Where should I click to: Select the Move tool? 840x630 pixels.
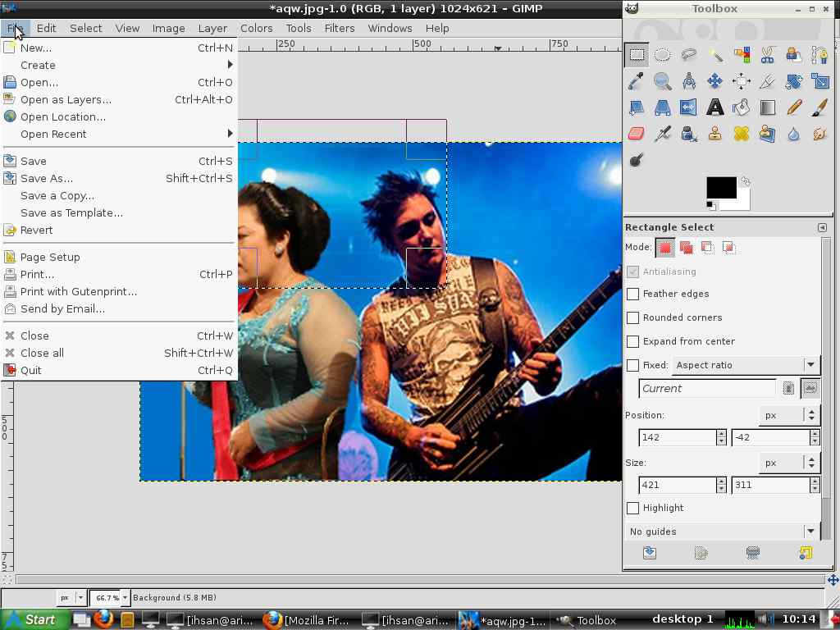click(x=715, y=81)
